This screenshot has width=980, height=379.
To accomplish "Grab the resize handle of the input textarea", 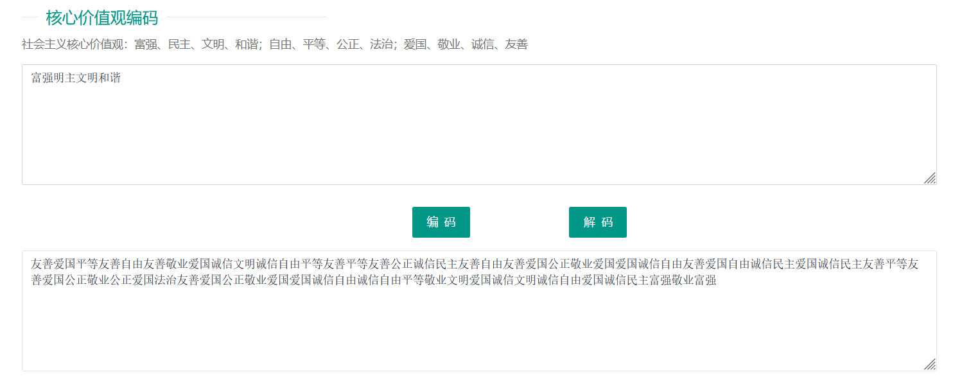I will (930, 178).
